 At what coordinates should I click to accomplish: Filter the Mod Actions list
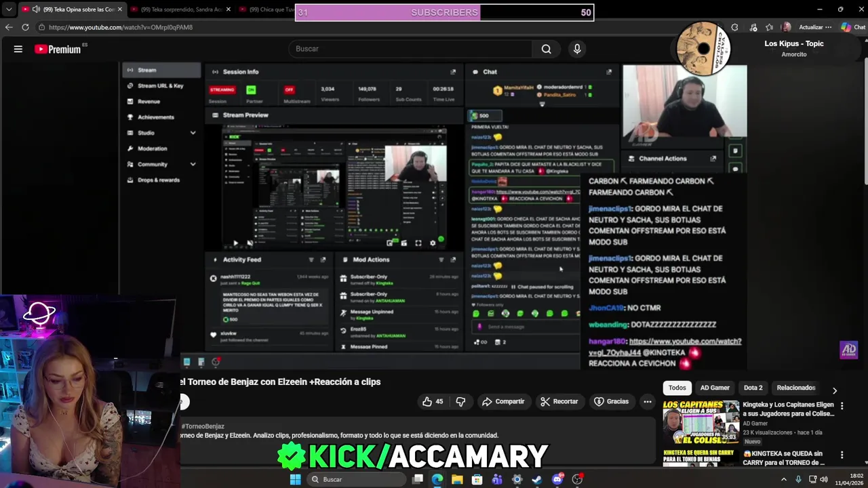pyautogui.click(x=441, y=260)
